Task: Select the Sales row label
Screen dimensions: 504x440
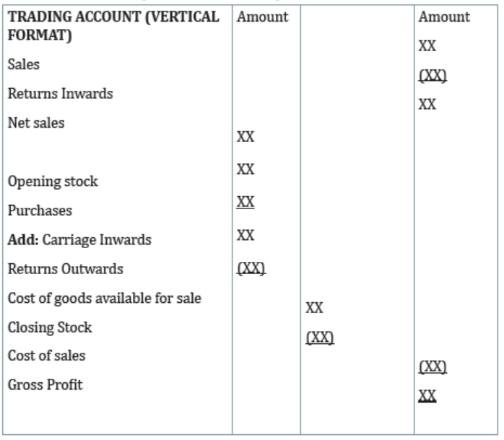Action: [24, 64]
